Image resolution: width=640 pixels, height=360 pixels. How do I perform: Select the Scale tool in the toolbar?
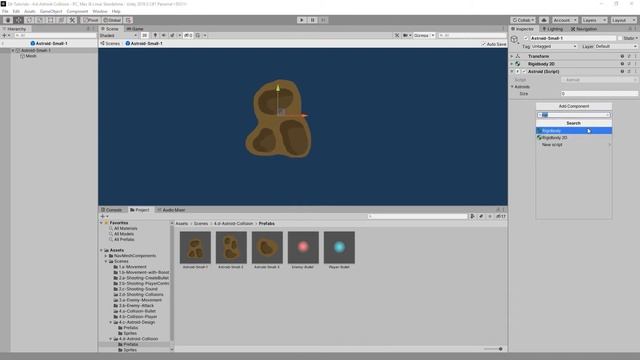(40, 20)
